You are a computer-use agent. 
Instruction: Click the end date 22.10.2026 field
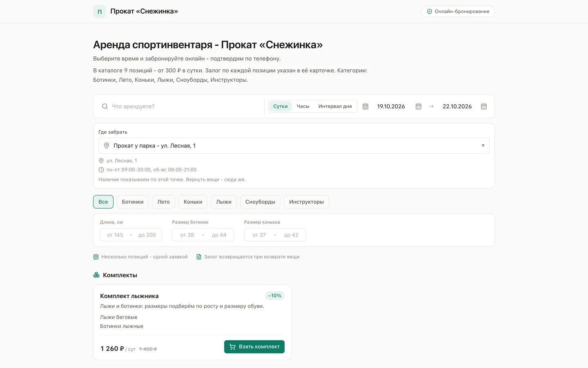point(457,106)
